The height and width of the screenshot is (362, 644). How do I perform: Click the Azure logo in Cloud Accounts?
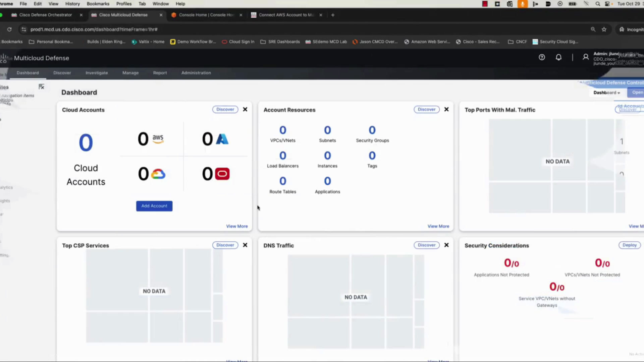222,139
